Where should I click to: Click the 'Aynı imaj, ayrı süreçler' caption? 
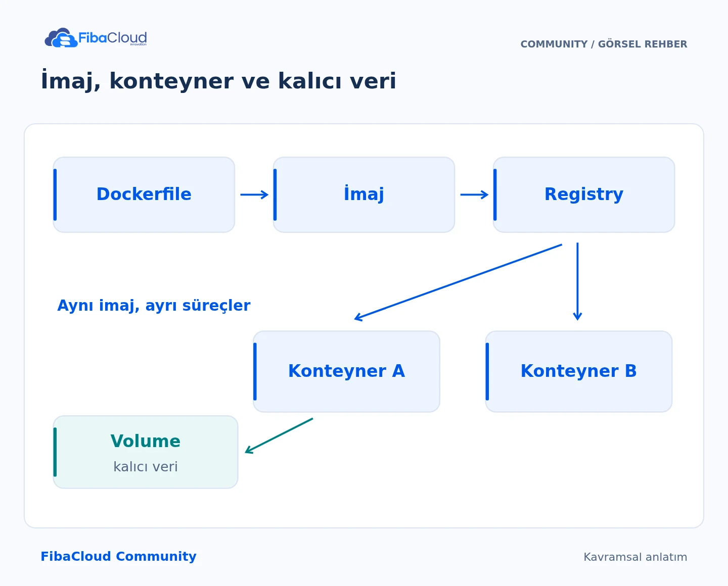[x=154, y=306]
